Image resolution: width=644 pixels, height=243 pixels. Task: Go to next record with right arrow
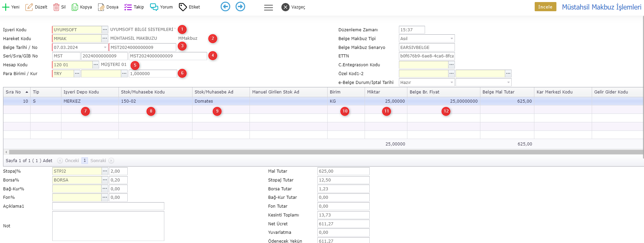click(240, 6)
